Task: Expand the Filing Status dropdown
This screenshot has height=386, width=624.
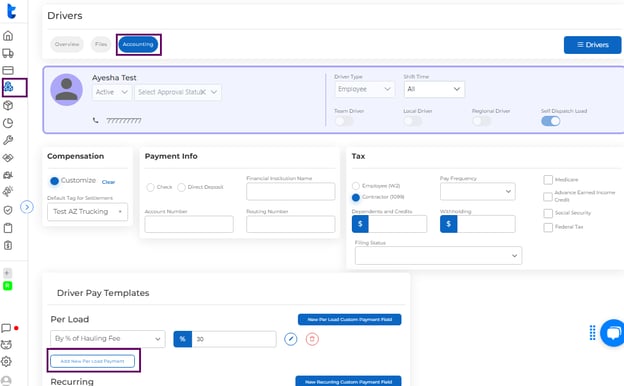Action: pos(438,255)
